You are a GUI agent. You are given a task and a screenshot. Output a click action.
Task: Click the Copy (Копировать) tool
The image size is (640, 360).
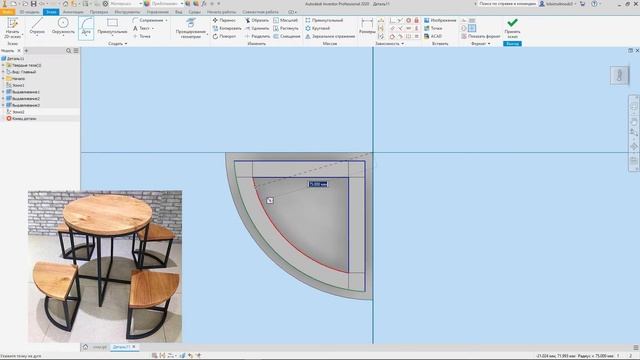[227, 28]
